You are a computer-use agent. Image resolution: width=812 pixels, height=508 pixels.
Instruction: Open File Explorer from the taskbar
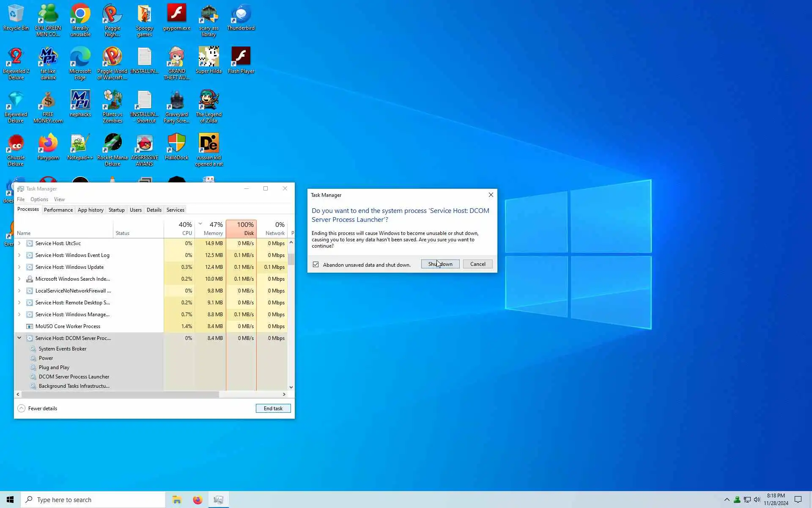click(177, 500)
